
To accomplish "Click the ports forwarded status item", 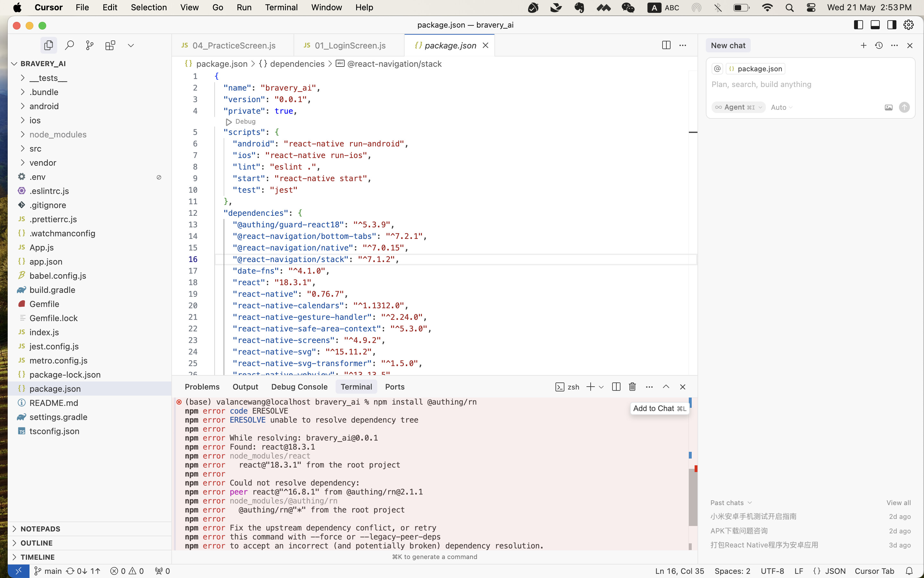I will 162,571.
